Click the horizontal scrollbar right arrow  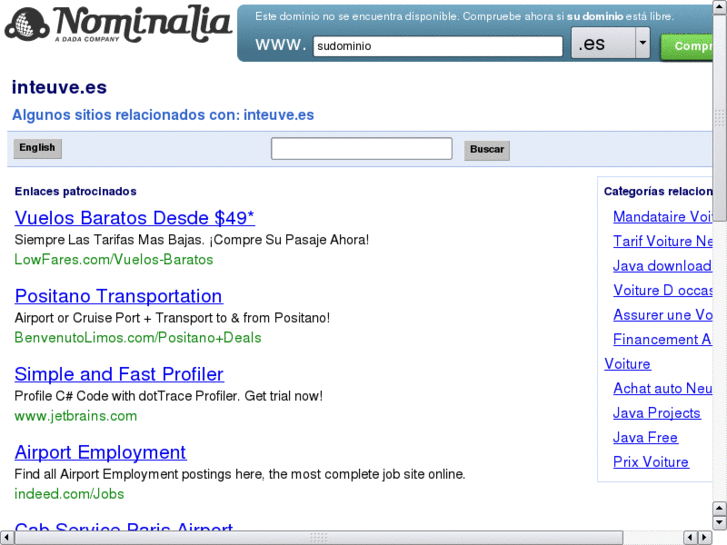[705, 538]
